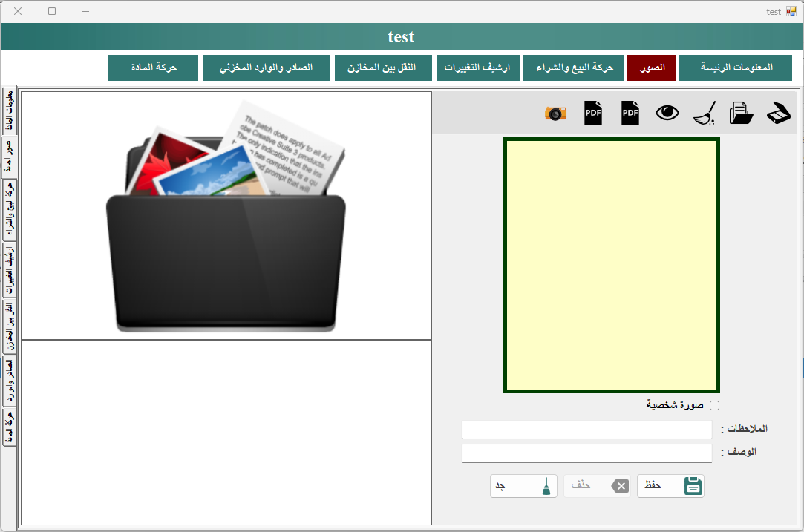Select the الصور tab button
Image resolution: width=804 pixels, height=532 pixels.
tap(652, 68)
